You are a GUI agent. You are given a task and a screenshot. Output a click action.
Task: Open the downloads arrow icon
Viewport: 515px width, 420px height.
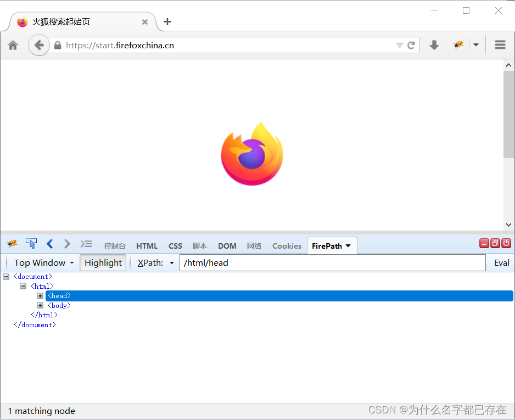click(x=434, y=45)
